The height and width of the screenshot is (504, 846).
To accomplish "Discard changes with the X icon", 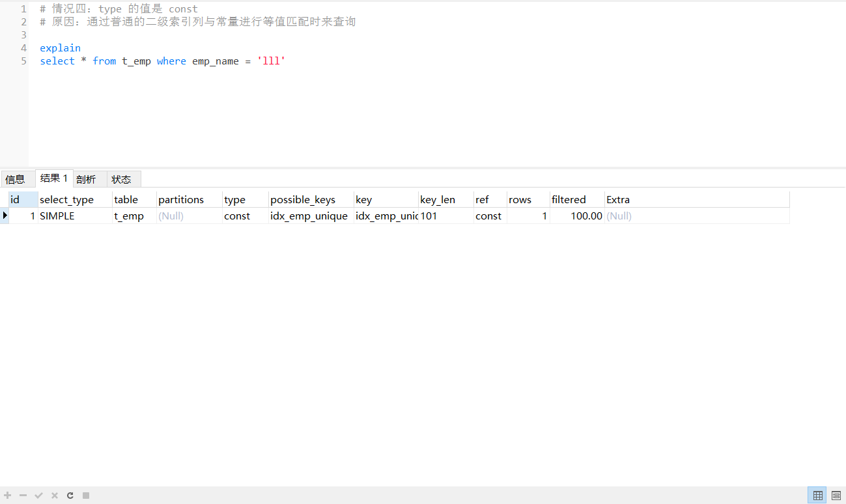I will [x=54, y=495].
